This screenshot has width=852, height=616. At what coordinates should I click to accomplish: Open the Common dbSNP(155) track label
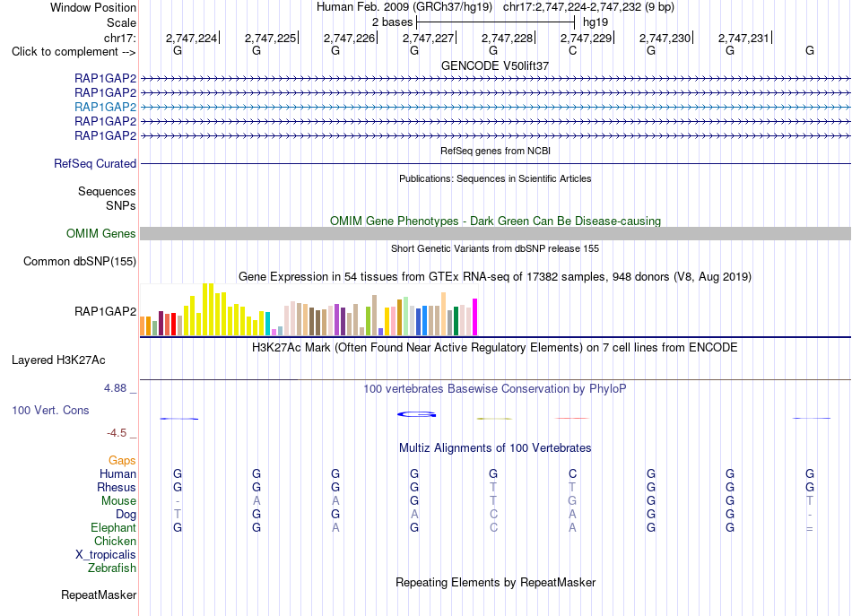80,261
